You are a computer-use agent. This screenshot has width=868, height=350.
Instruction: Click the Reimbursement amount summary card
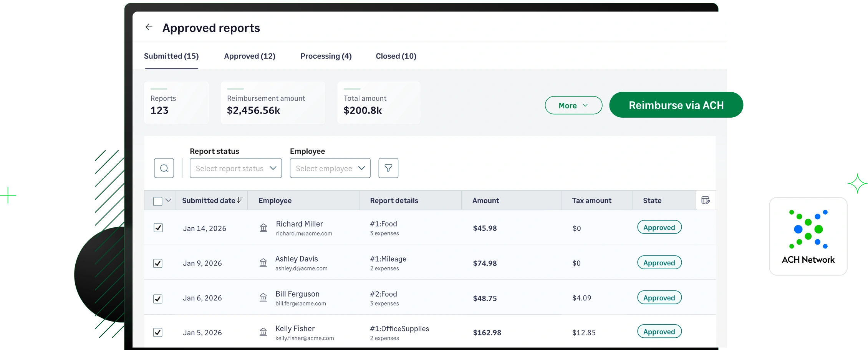tap(273, 103)
